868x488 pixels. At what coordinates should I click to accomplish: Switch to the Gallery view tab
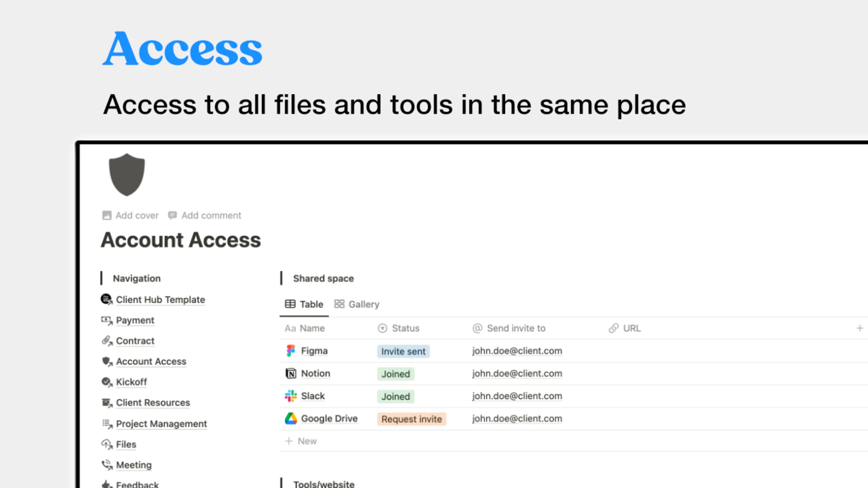coord(357,304)
